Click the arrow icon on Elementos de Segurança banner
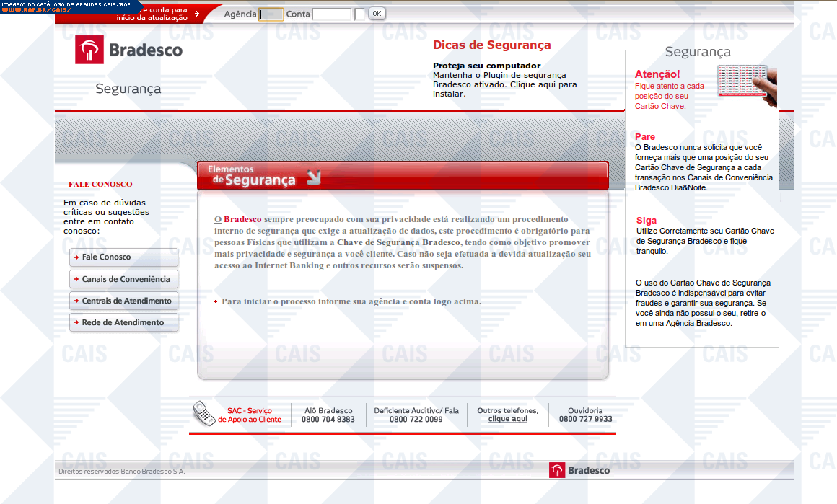 click(313, 177)
